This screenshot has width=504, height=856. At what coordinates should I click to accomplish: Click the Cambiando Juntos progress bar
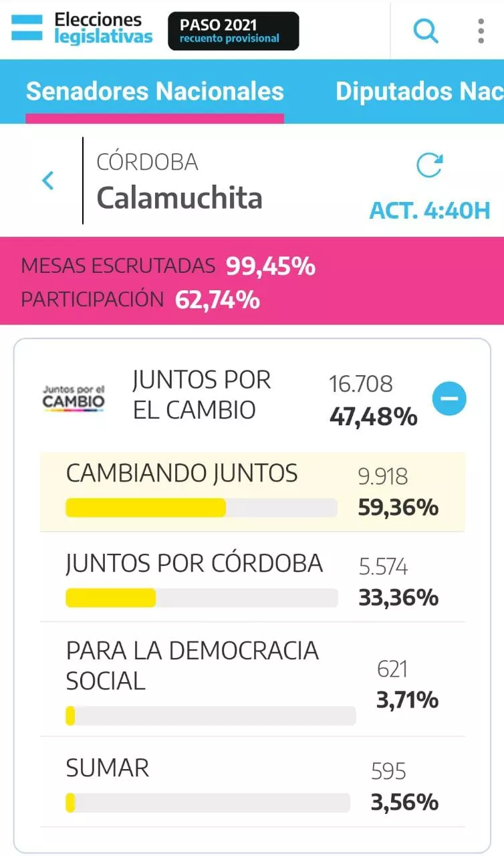click(x=201, y=508)
